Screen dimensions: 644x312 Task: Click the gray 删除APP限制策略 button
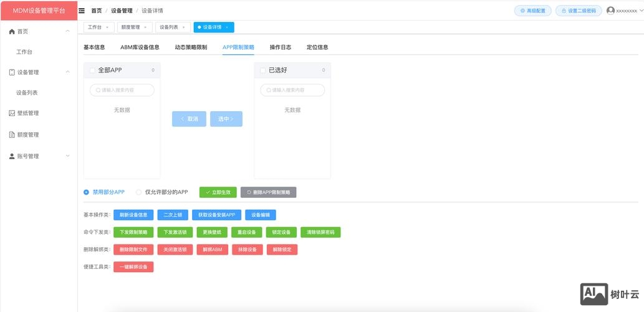pos(268,192)
